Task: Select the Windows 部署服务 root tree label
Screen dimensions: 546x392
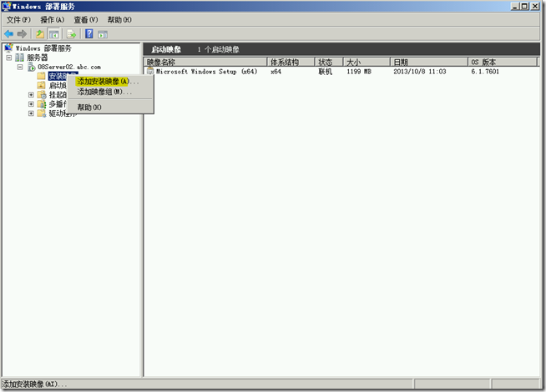Action: (43, 48)
